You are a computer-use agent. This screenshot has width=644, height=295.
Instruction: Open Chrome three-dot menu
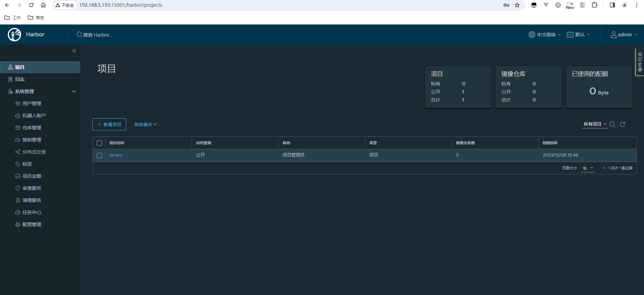[637, 5]
